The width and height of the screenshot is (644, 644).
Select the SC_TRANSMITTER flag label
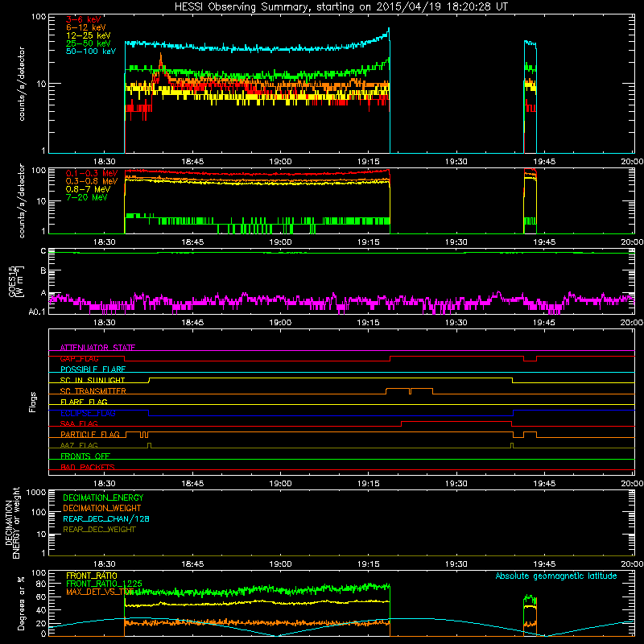tap(93, 391)
